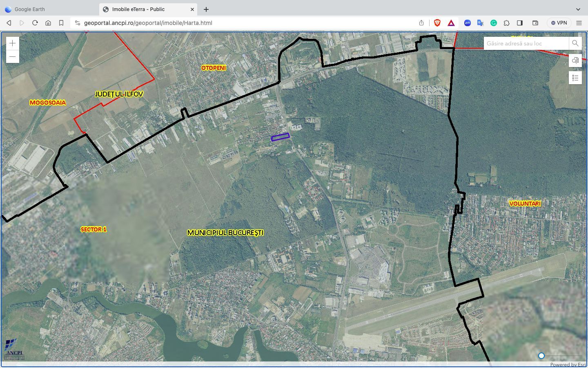Open the Grammarly extension icon
Screen dimensions: 588x368
(x=493, y=23)
